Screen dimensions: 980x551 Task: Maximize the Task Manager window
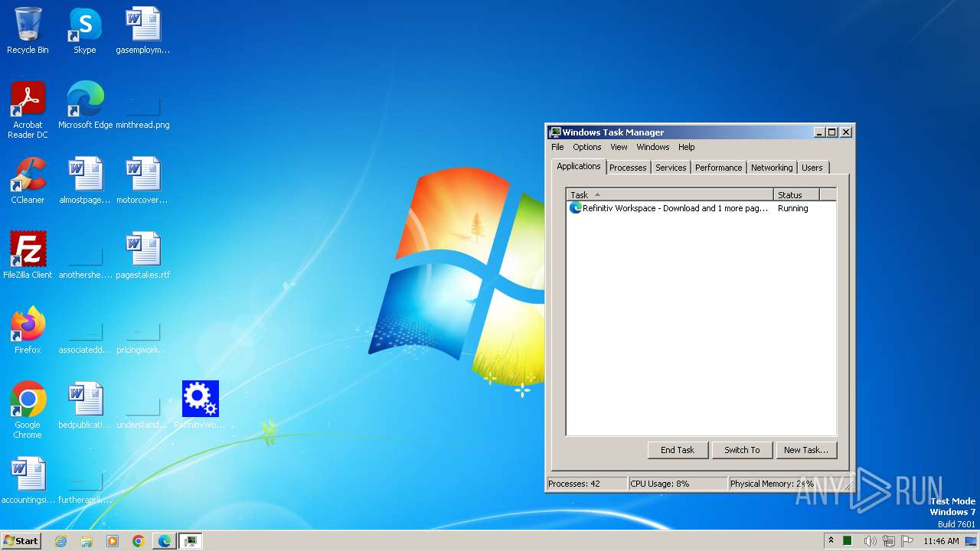click(x=832, y=132)
